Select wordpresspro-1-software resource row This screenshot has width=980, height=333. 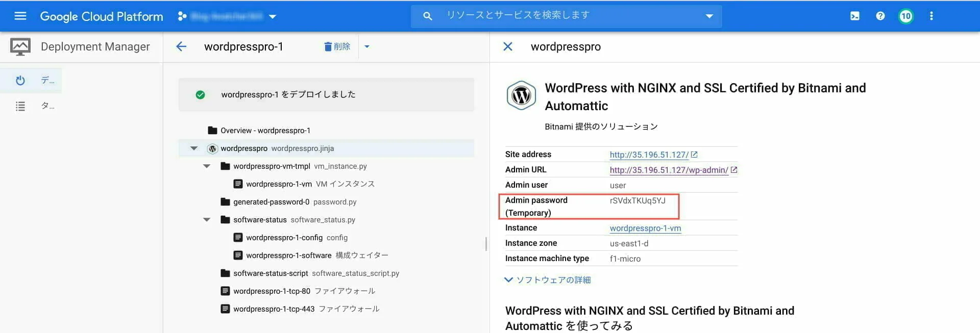[x=326, y=255]
